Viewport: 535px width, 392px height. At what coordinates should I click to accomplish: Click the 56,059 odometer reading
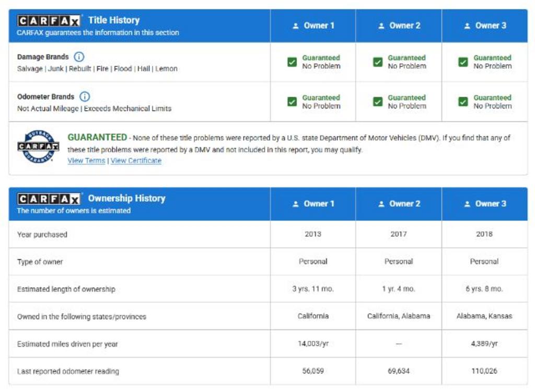[313, 371]
